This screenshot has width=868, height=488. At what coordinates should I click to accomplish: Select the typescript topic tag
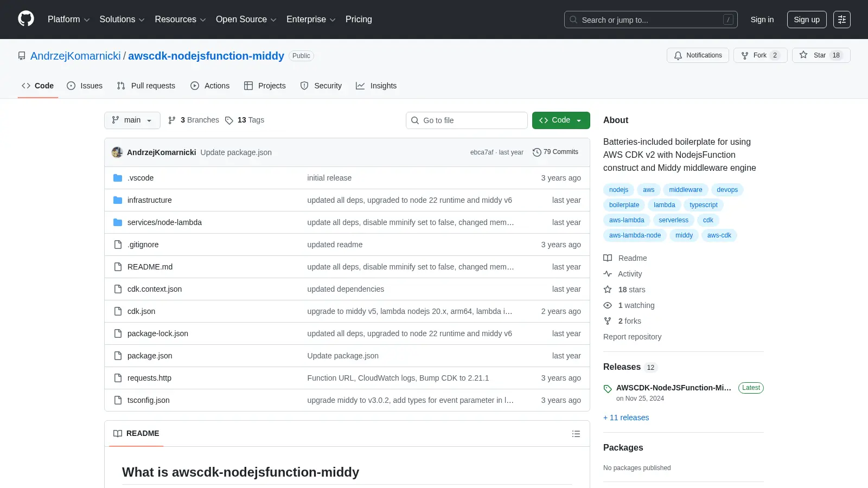coord(703,205)
